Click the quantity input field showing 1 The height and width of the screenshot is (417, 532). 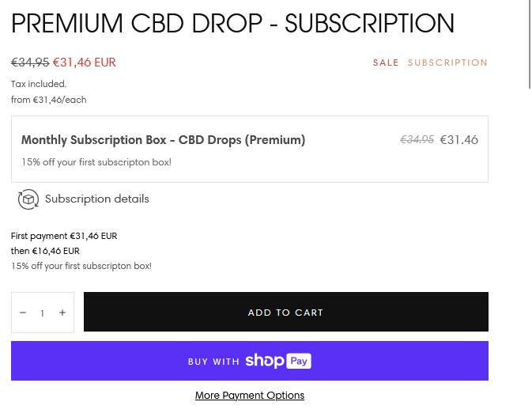pyautogui.click(x=43, y=313)
